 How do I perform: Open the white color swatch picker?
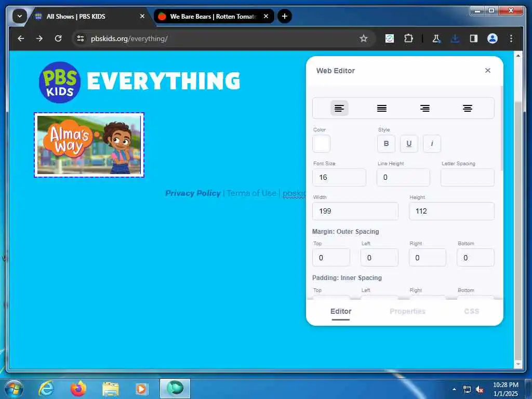[x=321, y=143]
